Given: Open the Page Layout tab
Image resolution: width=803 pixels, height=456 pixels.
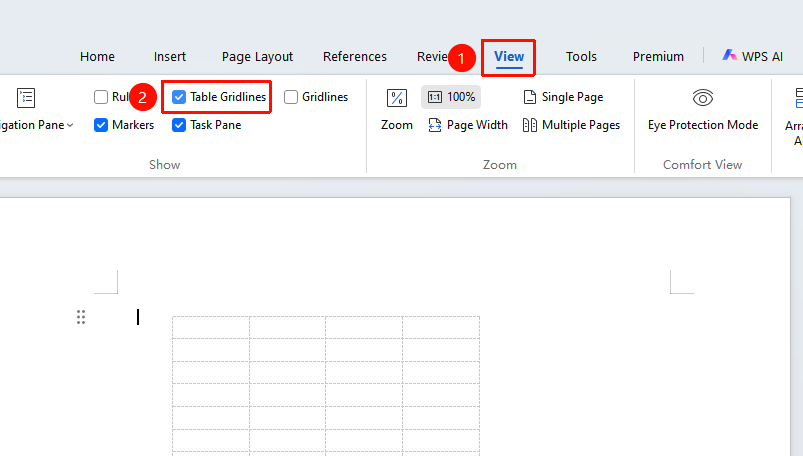Looking at the screenshot, I should pos(257,56).
